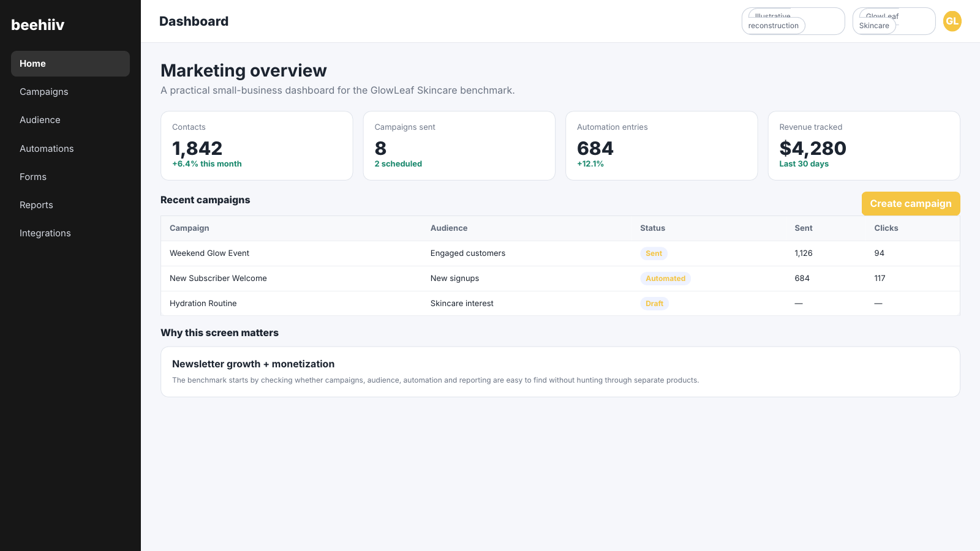Click the Clicks column header
The image size is (980, 551).
886,228
